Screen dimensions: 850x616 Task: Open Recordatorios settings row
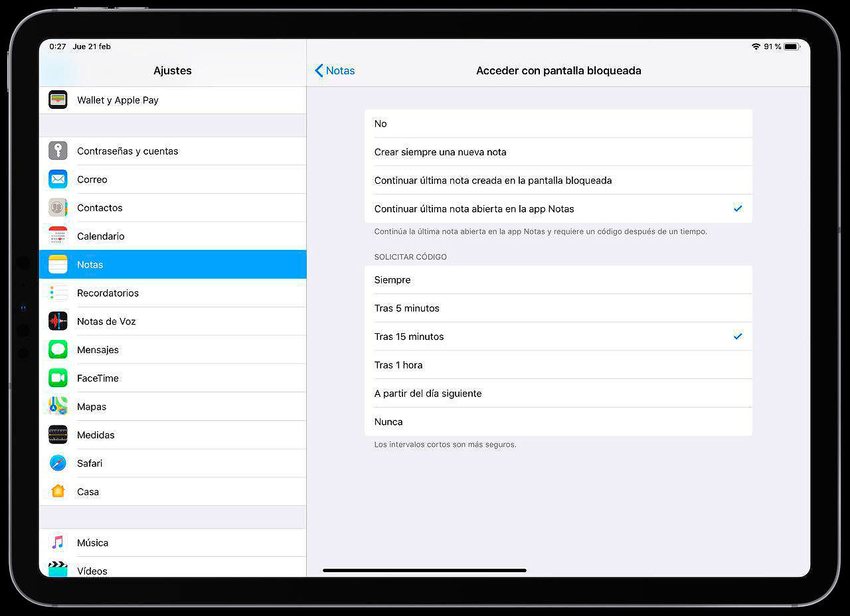click(x=173, y=293)
